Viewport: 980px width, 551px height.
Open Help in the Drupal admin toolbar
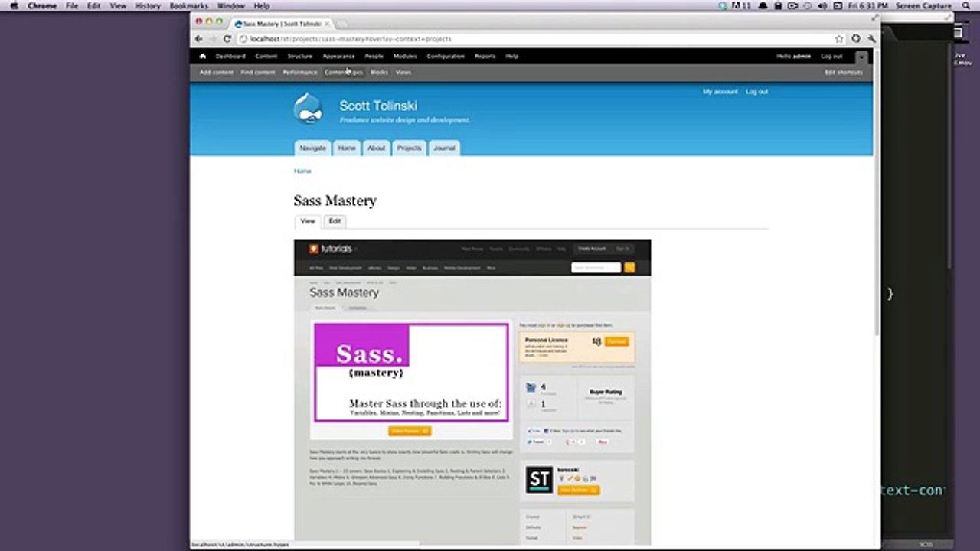click(x=512, y=56)
